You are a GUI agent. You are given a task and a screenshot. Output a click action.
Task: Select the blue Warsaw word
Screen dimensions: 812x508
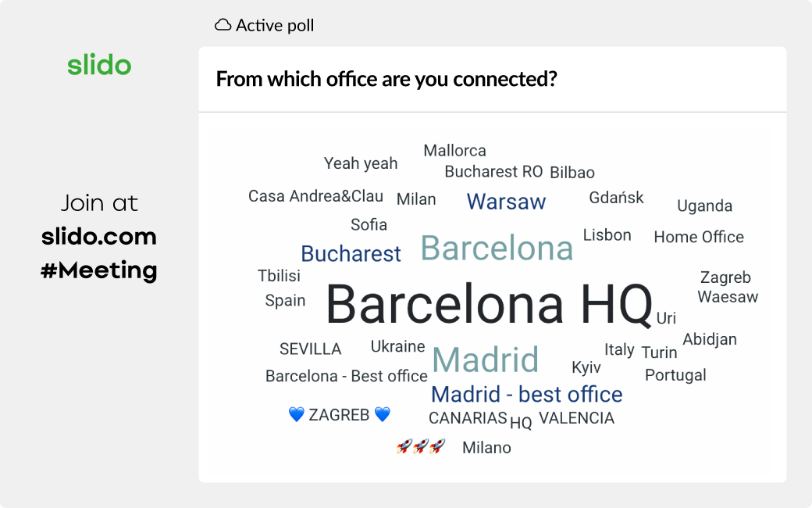pyautogui.click(x=506, y=202)
